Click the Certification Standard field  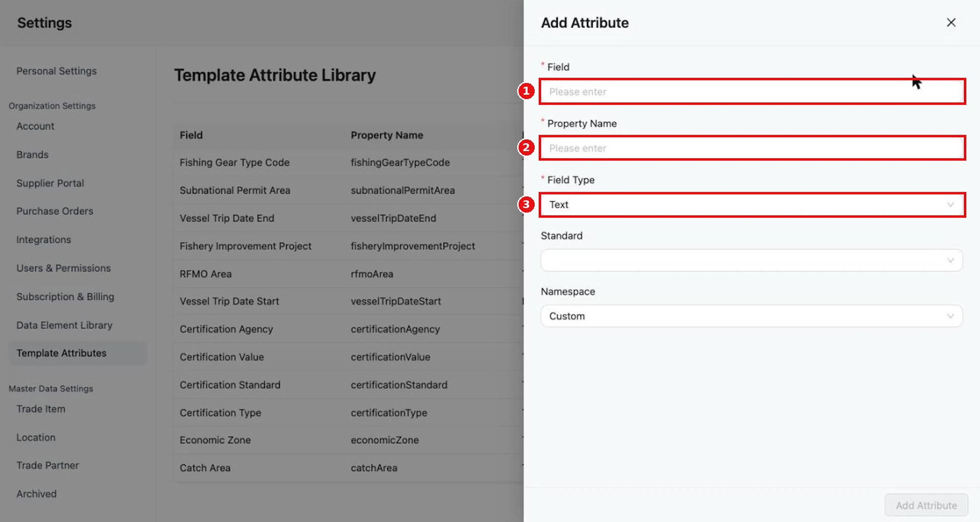230,385
